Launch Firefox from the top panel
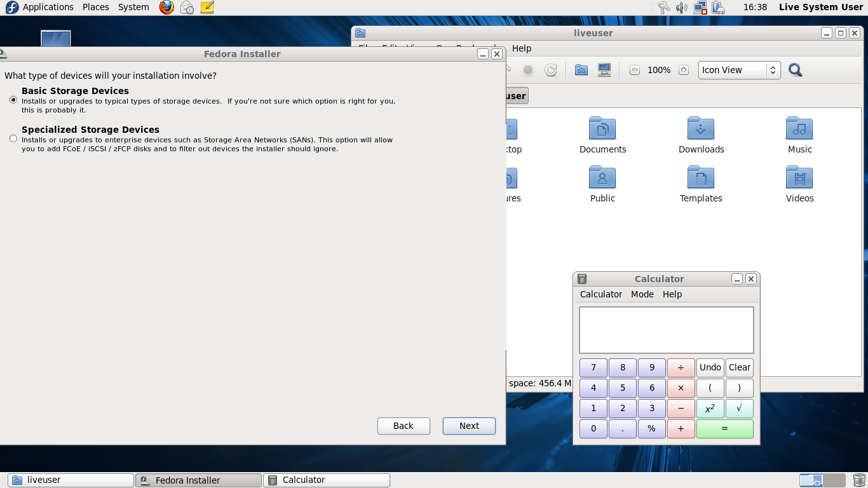Image resolution: width=868 pixels, height=488 pixels. tap(166, 8)
